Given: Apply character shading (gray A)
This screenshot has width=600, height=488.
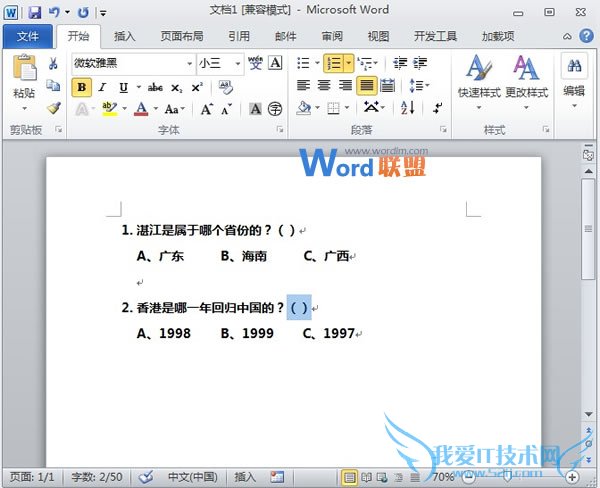Looking at the screenshot, I should pos(255,109).
